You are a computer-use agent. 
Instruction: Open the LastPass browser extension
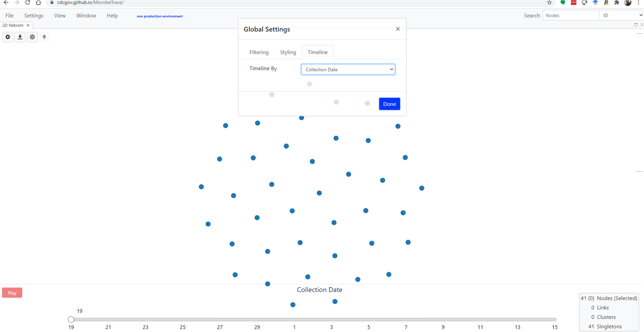point(574,3)
